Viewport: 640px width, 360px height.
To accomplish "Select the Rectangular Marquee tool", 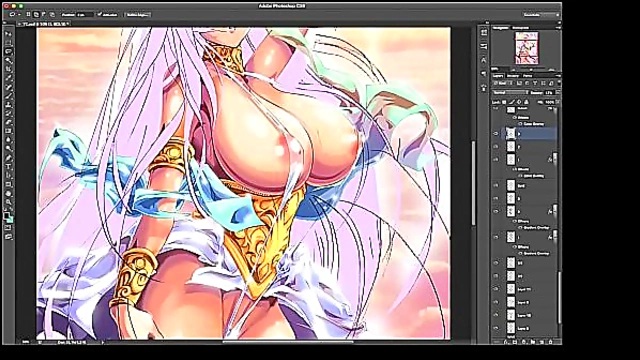I will coord(8,43).
